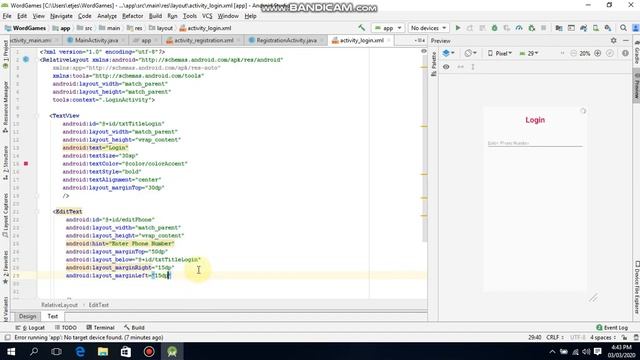The height and width of the screenshot is (360, 640).
Task: Open the app run configuration dropdown
Action: coord(388,28)
